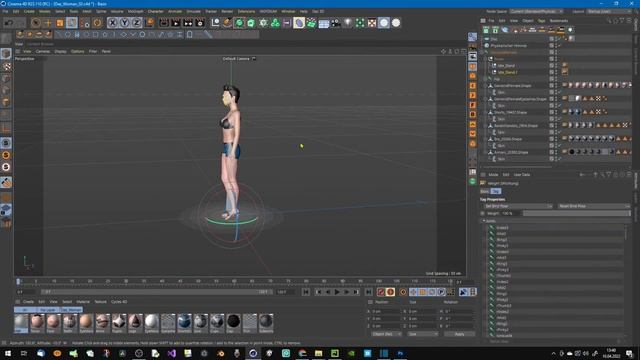
Task: Open Photoshop from the taskbar
Action: (400, 353)
